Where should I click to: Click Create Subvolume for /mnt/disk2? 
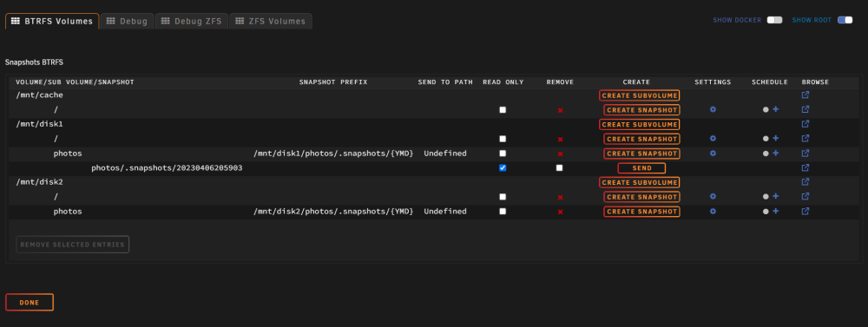640,183
